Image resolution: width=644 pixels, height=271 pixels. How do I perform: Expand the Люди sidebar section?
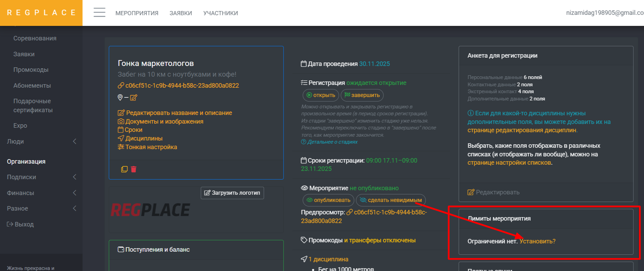(x=41, y=142)
